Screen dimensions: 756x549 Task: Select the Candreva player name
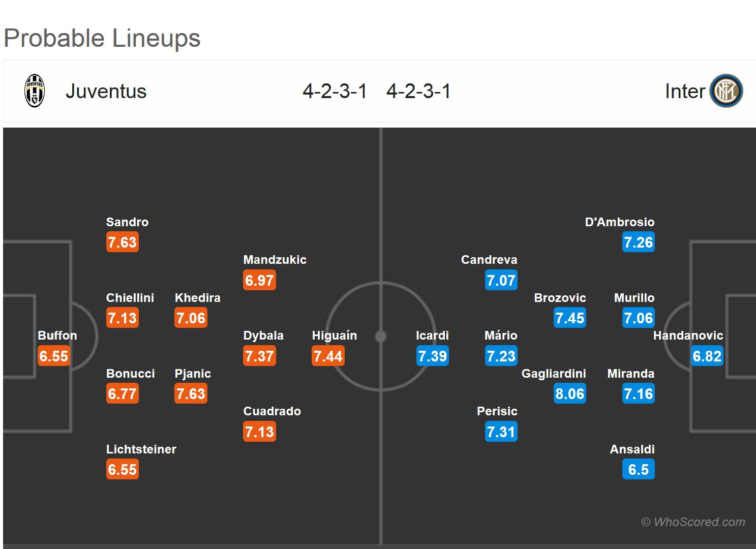click(x=489, y=260)
